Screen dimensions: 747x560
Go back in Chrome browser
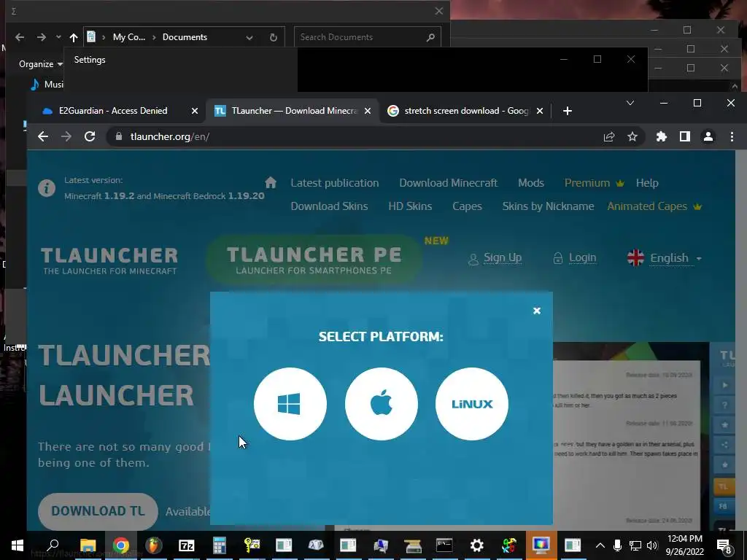pyautogui.click(x=43, y=136)
